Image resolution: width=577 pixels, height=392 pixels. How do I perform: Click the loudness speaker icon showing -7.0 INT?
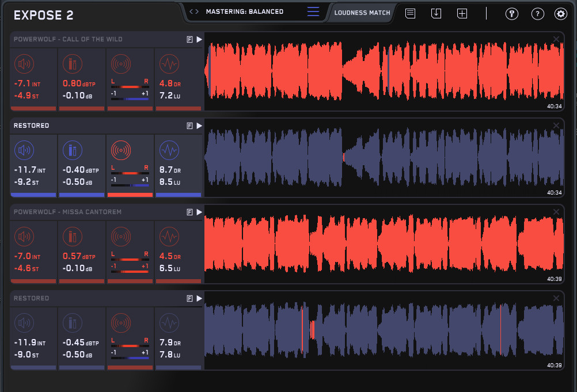24,237
